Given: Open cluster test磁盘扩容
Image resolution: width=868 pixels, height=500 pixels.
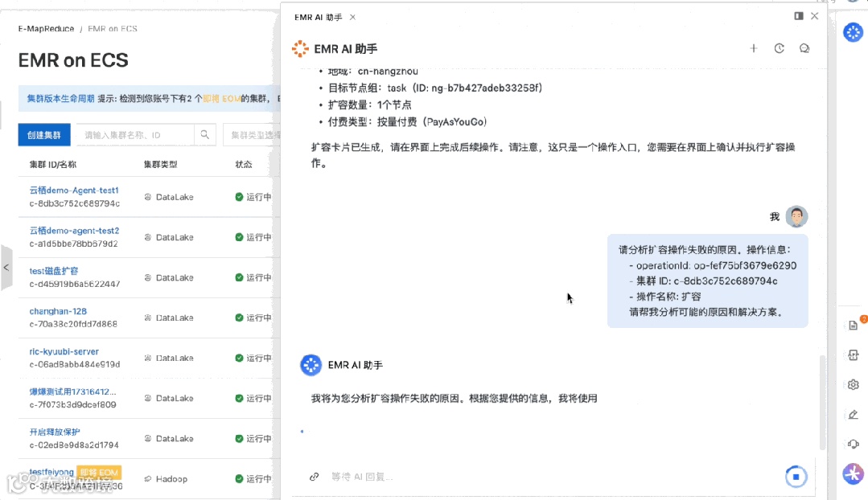Looking at the screenshot, I should click(54, 271).
